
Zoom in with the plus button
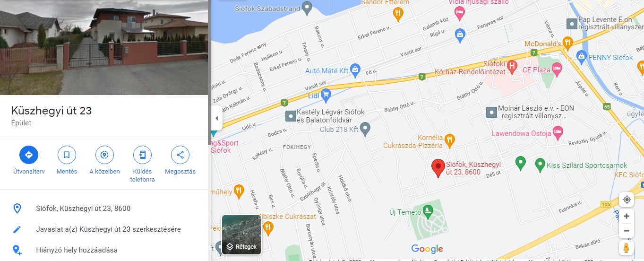pyautogui.click(x=627, y=216)
